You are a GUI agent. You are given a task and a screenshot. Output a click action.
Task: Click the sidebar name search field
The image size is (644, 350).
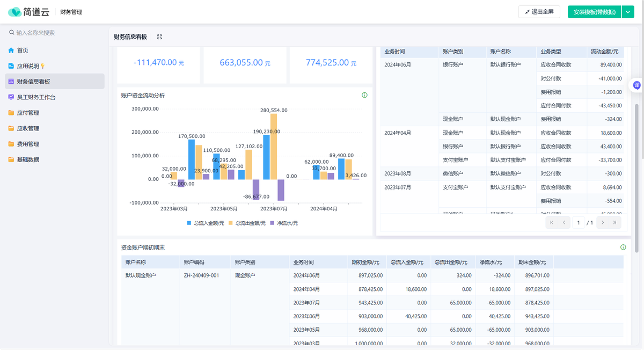(54, 33)
